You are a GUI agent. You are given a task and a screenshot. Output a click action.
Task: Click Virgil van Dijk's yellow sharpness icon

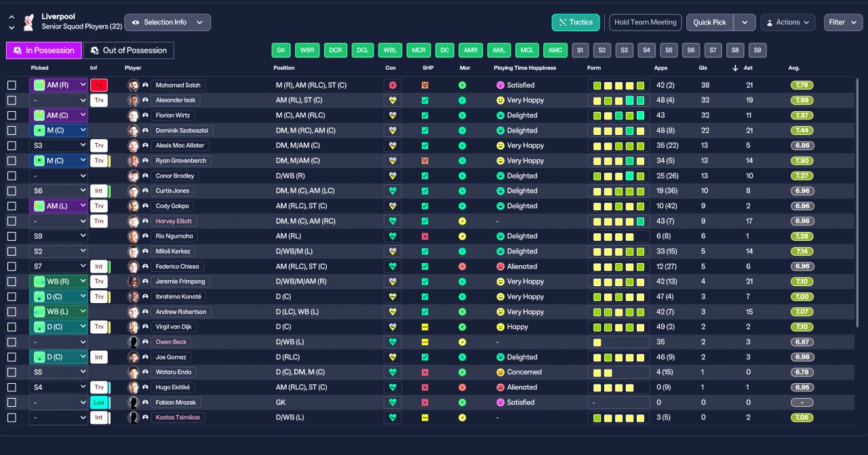[425, 327]
